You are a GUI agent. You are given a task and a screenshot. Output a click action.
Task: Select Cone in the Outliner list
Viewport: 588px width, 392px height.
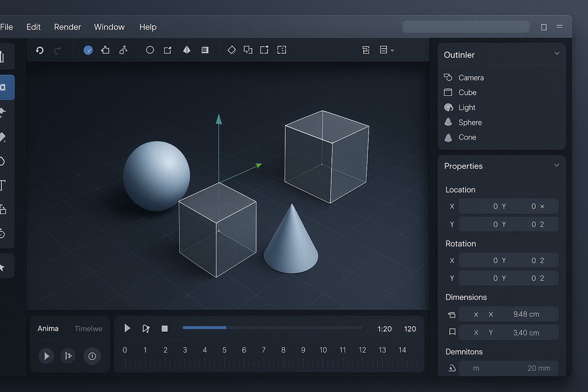coord(467,137)
